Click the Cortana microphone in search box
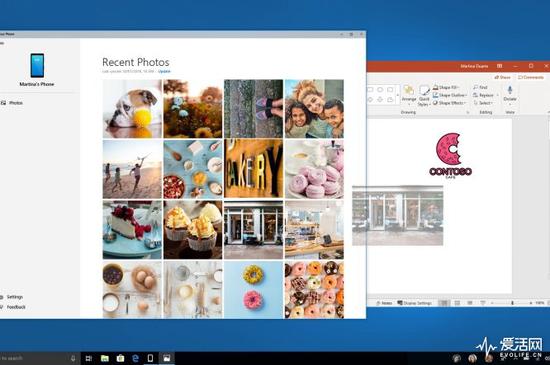The width and height of the screenshot is (550, 365). [73, 358]
